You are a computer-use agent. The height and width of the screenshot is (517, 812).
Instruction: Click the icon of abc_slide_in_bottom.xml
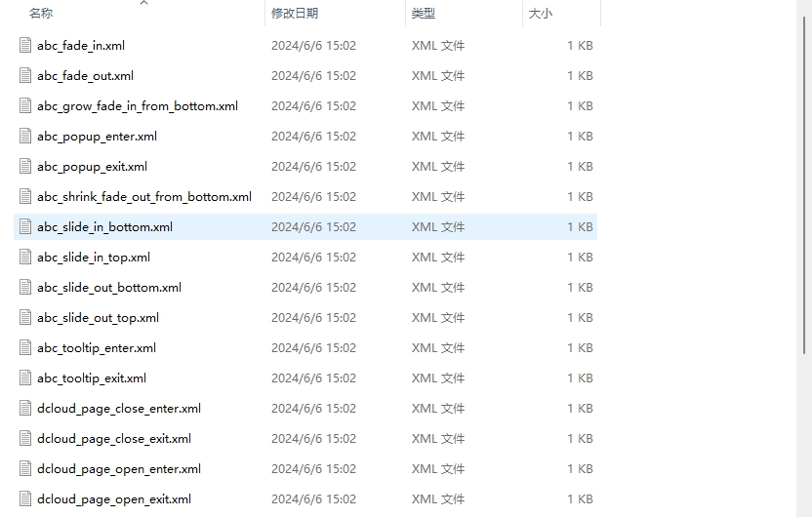point(25,227)
